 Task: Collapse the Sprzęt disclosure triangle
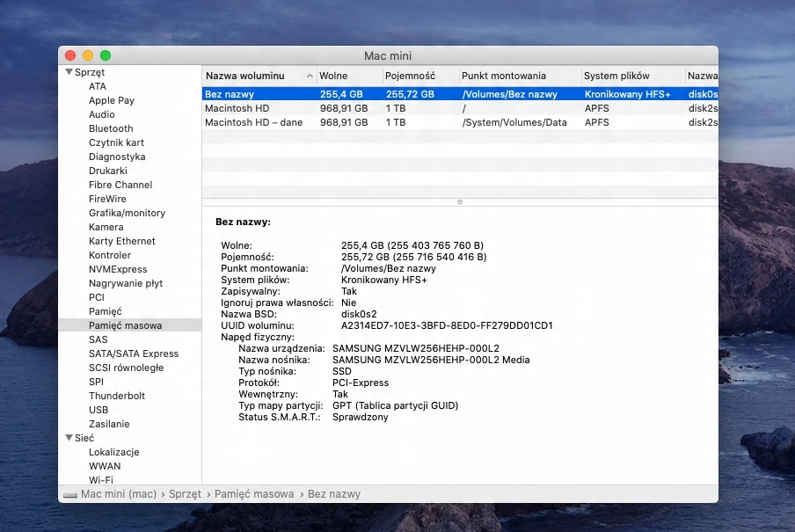click(x=69, y=72)
